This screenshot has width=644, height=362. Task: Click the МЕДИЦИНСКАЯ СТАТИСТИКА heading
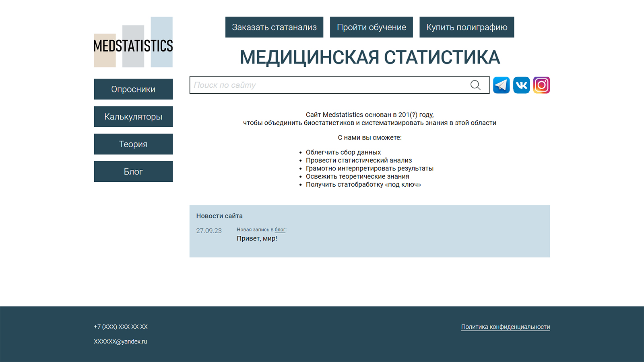(370, 58)
